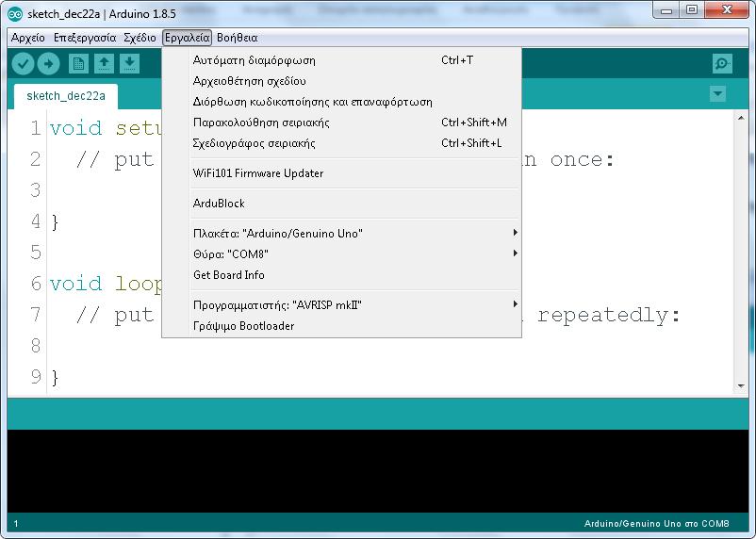The height and width of the screenshot is (539, 756).
Task: Open the Βοήθεια menu
Action: point(238,38)
